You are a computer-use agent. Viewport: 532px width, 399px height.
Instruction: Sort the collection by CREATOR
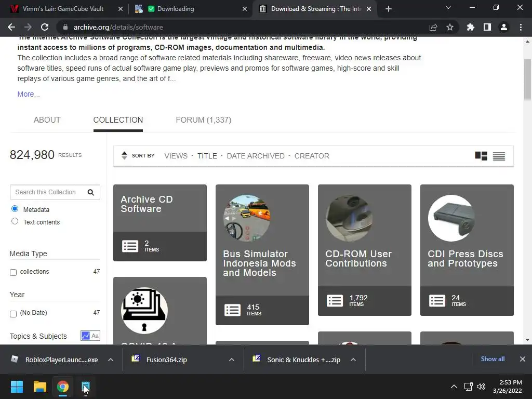(312, 156)
